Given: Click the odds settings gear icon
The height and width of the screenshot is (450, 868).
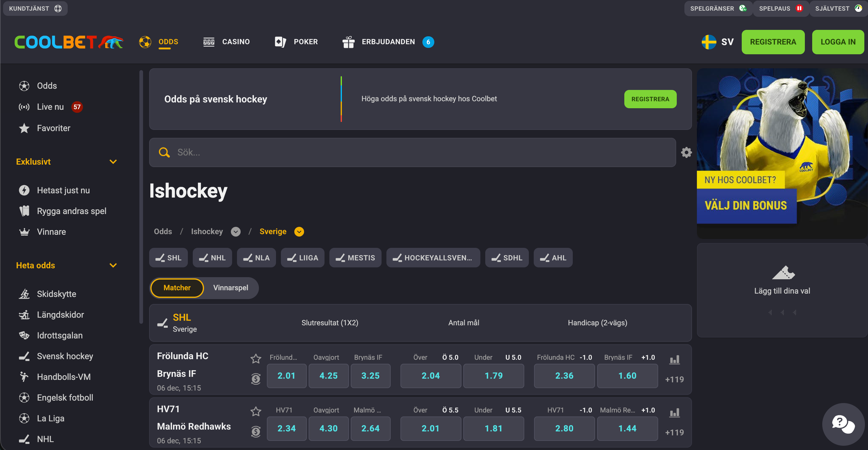Looking at the screenshot, I should [x=686, y=152].
